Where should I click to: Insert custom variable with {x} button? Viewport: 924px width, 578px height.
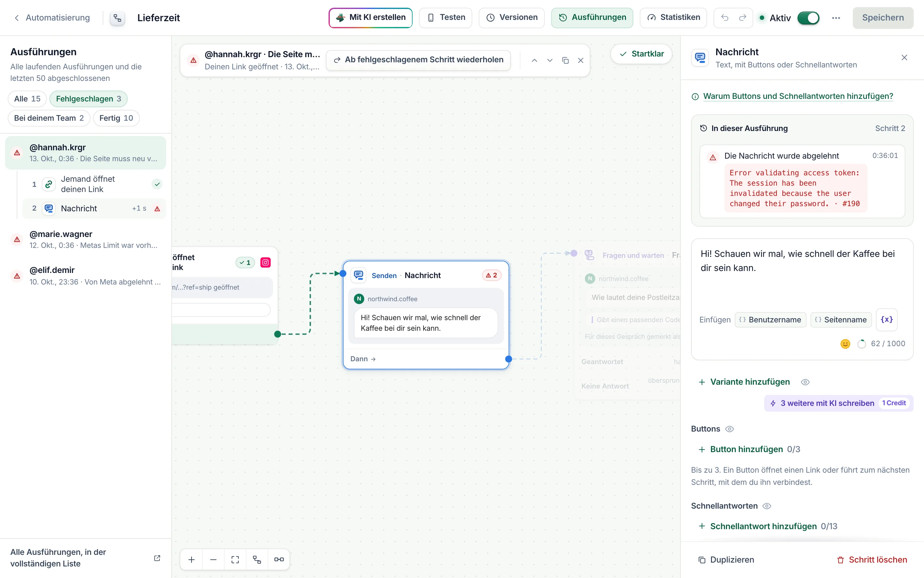click(x=886, y=320)
